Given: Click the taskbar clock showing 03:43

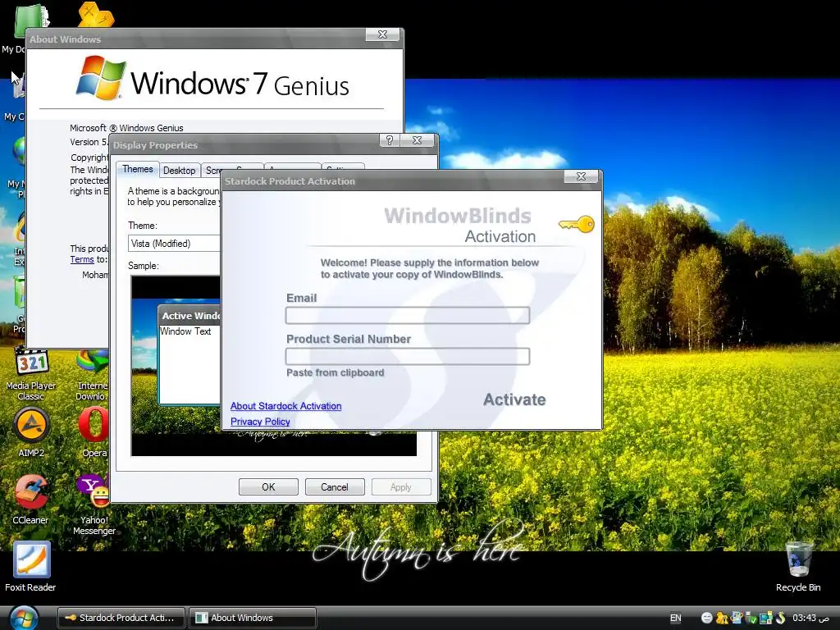Looking at the screenshot, I should click(810, 618).
